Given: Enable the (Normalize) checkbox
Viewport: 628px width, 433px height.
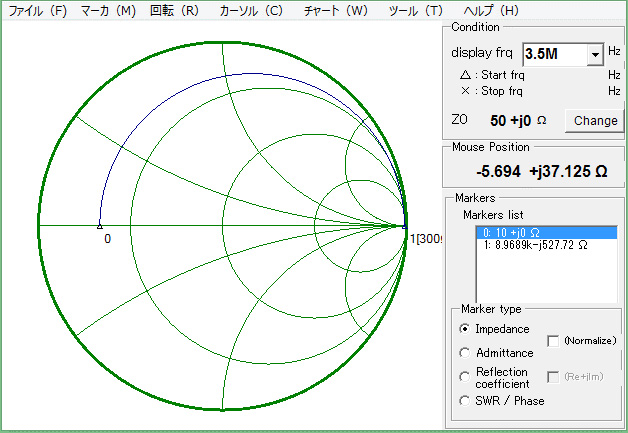Looking at the screenshot, I should (x=553, y=341).
